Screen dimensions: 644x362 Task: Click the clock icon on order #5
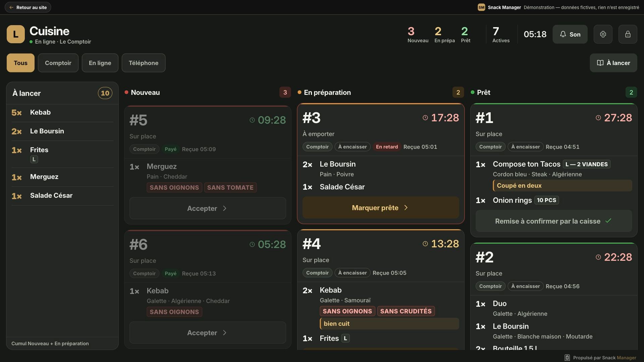click(x=252, y=120)
